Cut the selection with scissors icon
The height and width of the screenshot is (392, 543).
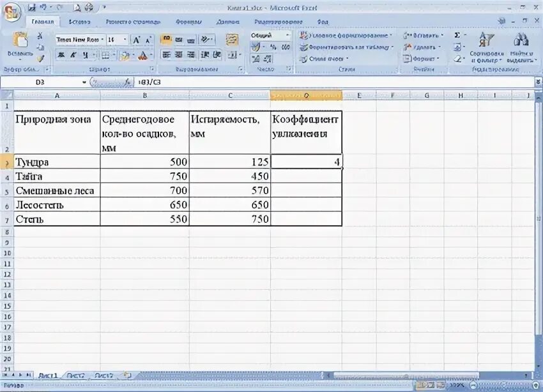pos(40,36)
